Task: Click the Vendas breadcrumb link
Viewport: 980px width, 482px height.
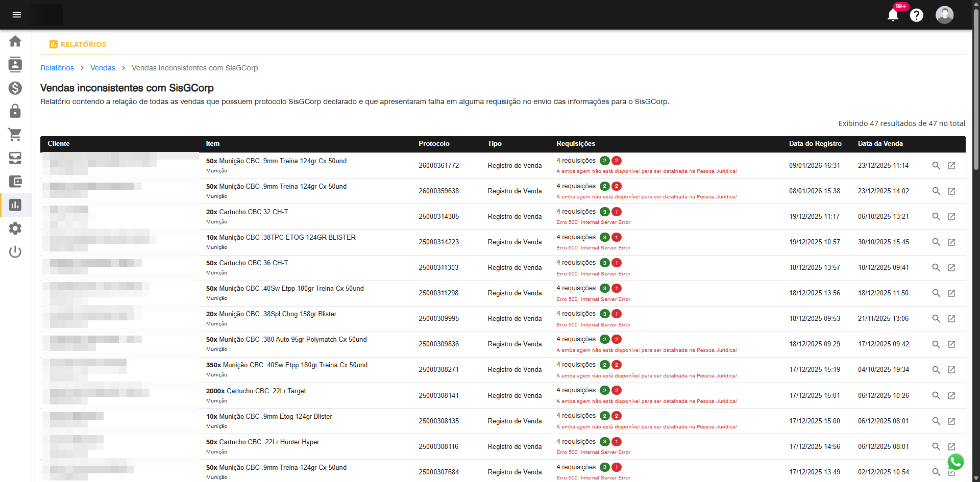Action: [x=103, y=68]
